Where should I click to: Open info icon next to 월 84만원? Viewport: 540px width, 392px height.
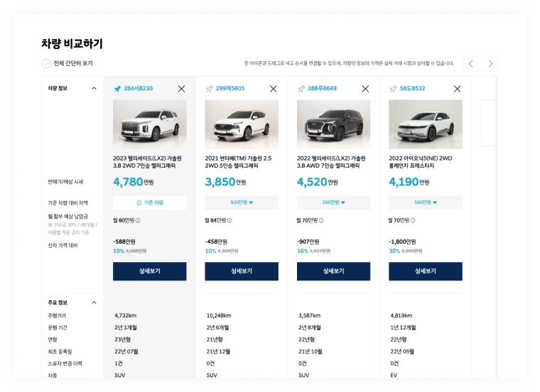coord(229,220)
